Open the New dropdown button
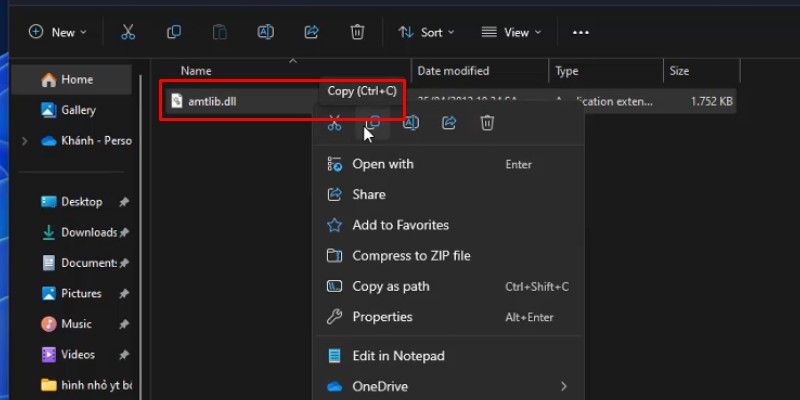The image size is (800, 400). (58, 32)
